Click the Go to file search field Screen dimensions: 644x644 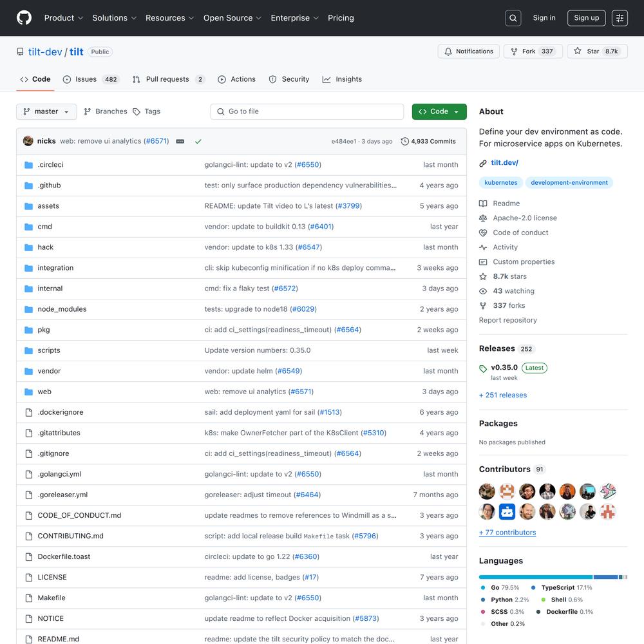point(307,111)
